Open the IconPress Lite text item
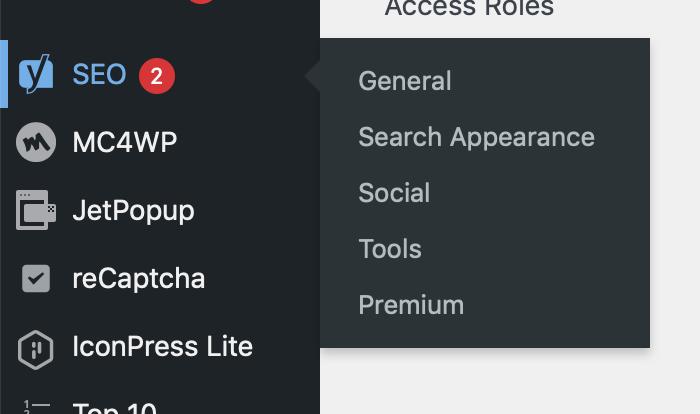This screenshot has width=700, height=414. pyautogui.click(x=162, y=347)
